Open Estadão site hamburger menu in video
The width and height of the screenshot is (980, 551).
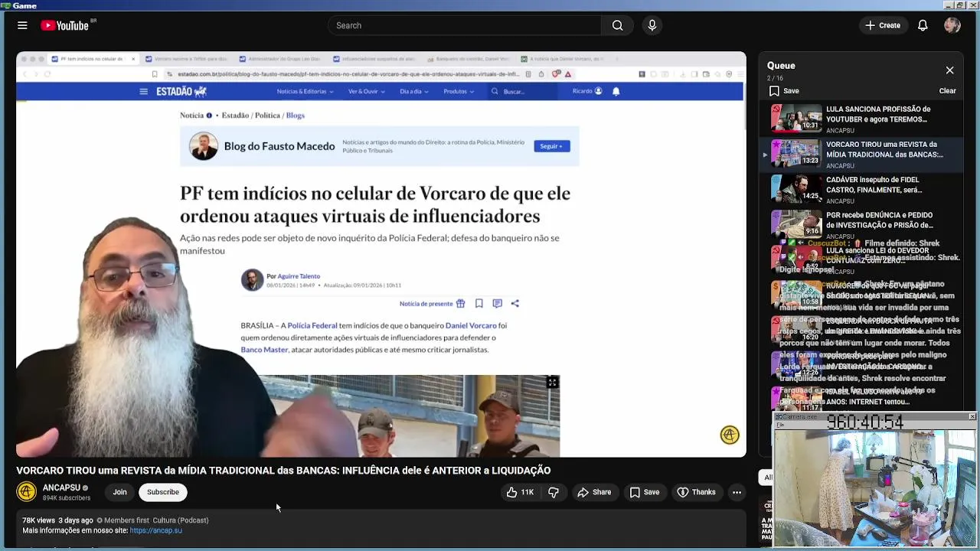click(x=143, y=91)
